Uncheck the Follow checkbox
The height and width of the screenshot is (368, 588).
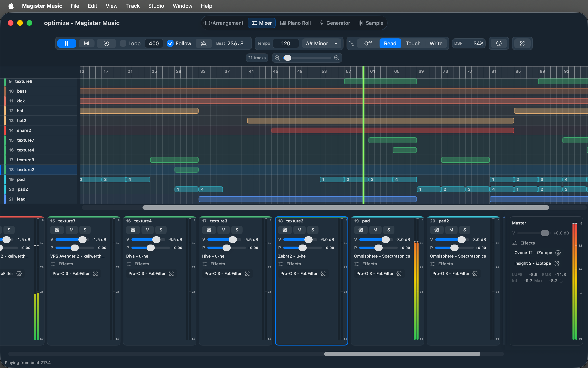click(x=170, y=43)
